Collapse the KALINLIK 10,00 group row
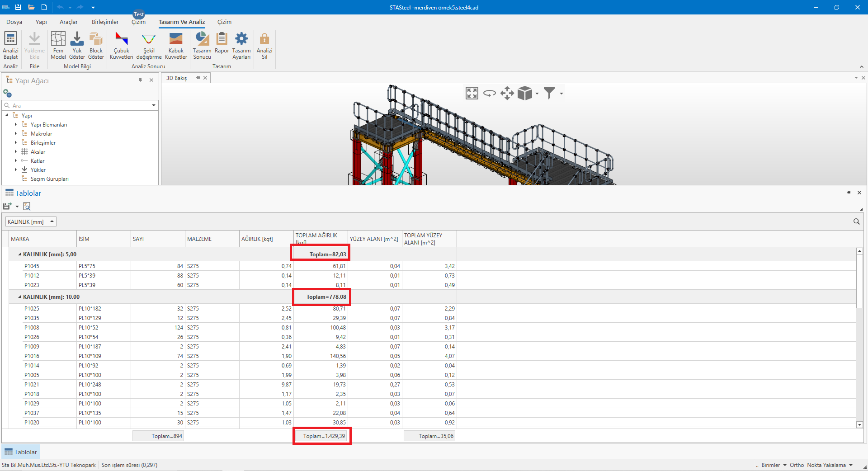 (19, 297)
